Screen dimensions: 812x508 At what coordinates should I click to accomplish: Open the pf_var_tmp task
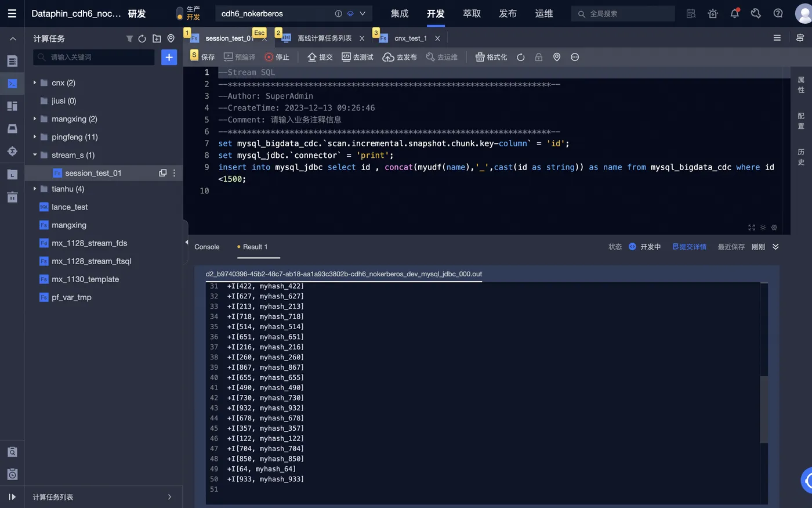[71, 297]
